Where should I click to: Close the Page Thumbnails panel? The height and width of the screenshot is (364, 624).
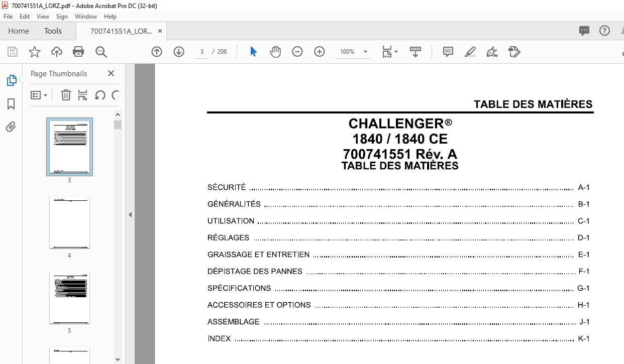click(x=111, y=73)
